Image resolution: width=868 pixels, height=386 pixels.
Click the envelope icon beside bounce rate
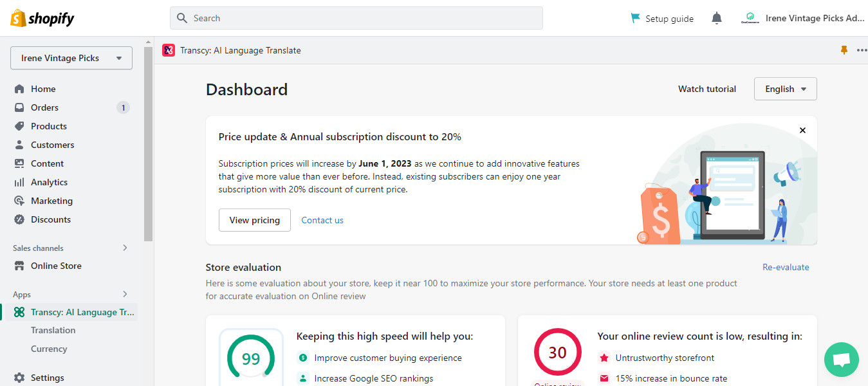604,378
